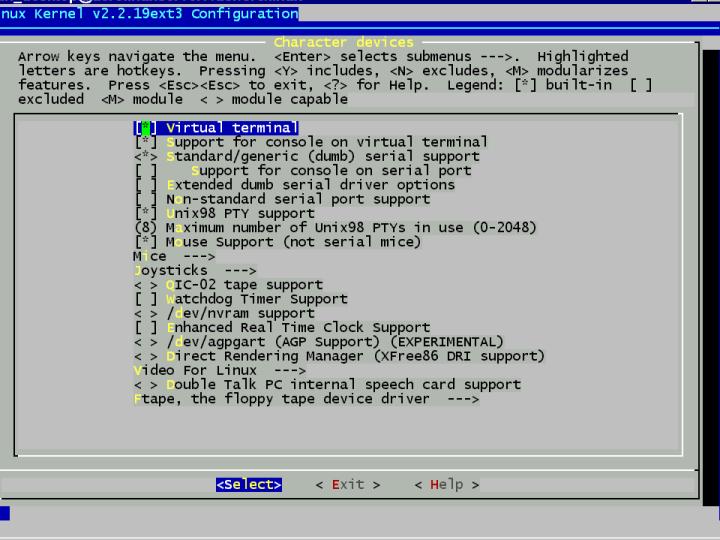The image size is (720, 540).
Task: Select the QIC-02 tape support entry
Action: coord(244,285)
